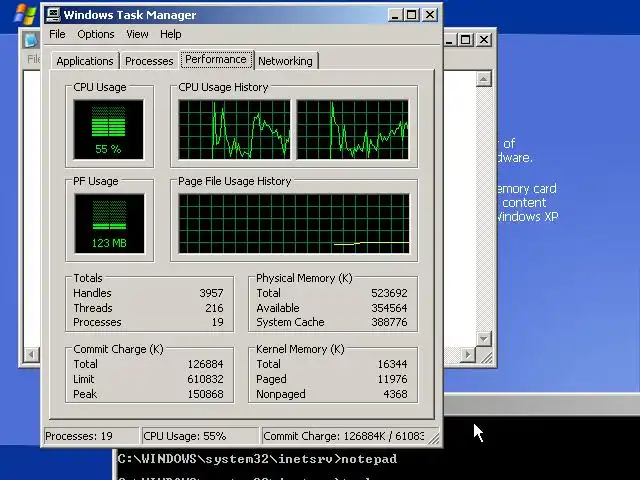This screenshot has height=480, width=640.
Task: Switch to the Processes tab
Action: pos(149,61)
